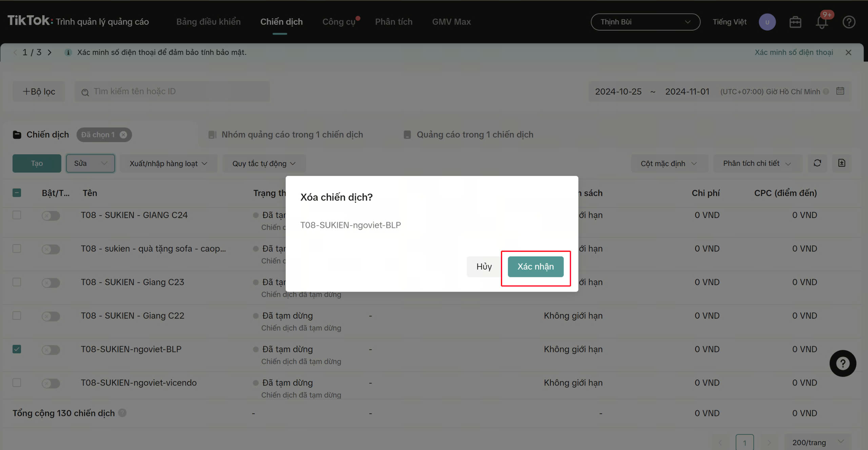Go to Phân tích tab
Image resolution: width=868 pixels, height=450 pixels.
(x=394, y=22)
